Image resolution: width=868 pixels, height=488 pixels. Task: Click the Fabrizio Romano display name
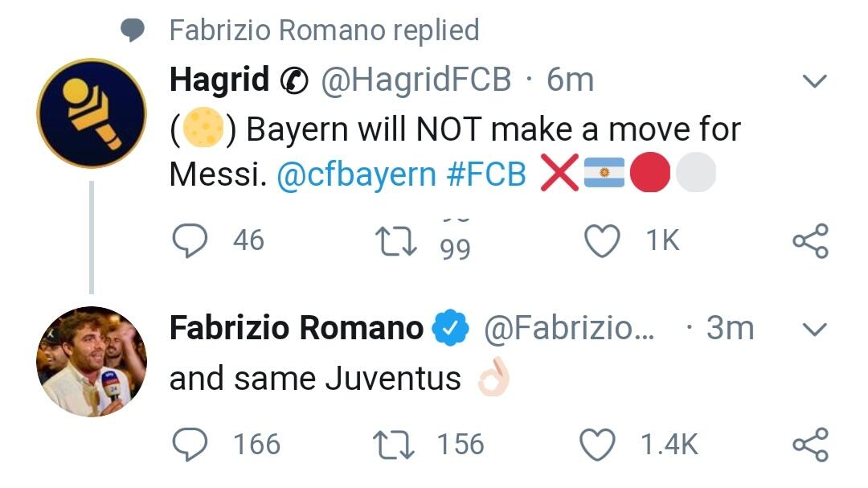pyautogui.click(x=297, y=328)
